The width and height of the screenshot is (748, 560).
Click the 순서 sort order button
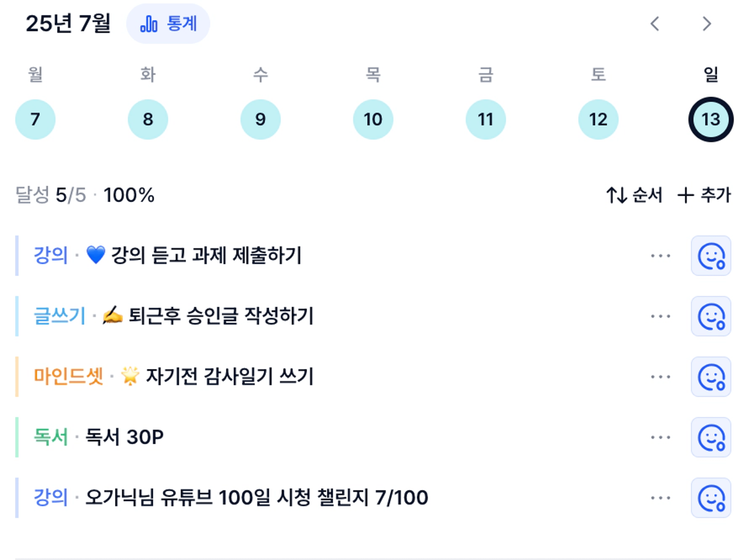pos(634,195)
